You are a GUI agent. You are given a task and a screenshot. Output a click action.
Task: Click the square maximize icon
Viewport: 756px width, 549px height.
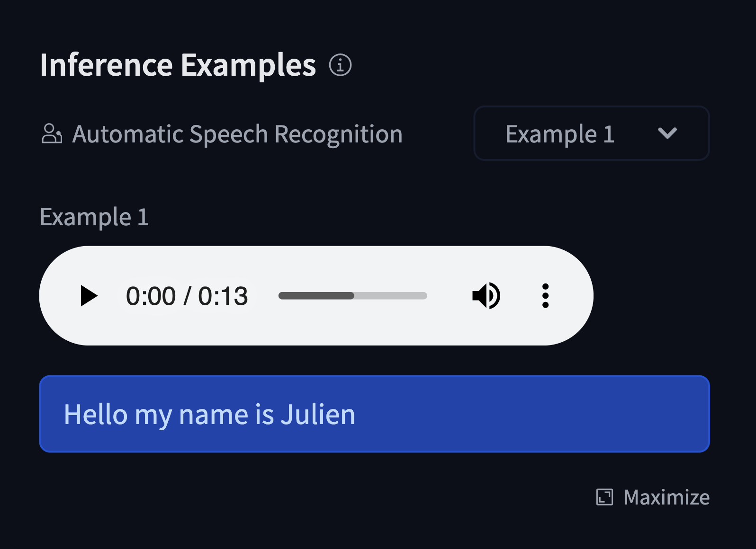(604, 497)
